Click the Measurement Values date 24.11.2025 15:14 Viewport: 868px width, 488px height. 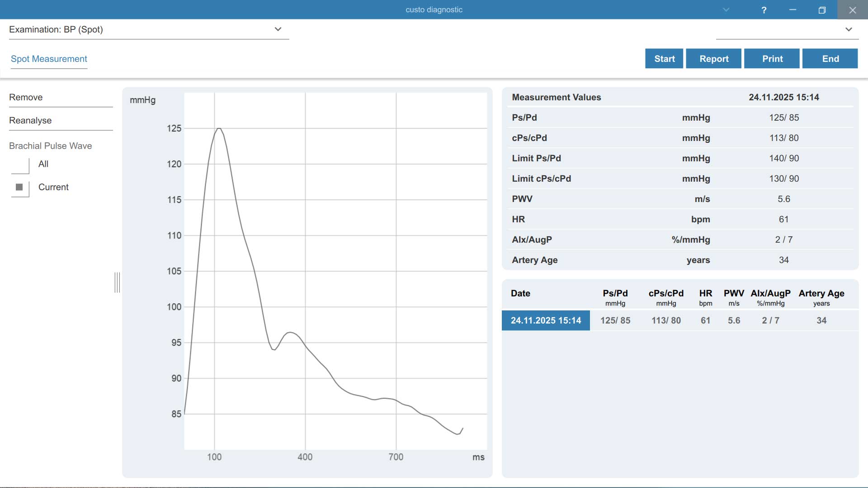click(784, 97)
